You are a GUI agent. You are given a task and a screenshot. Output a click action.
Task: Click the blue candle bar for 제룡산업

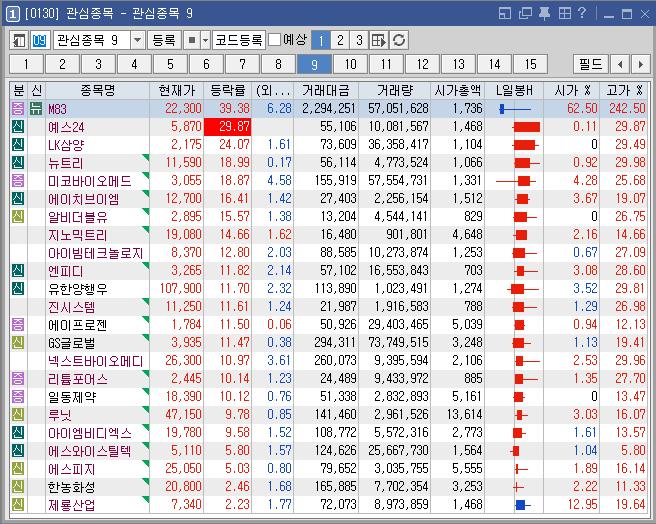click(520, 505)
